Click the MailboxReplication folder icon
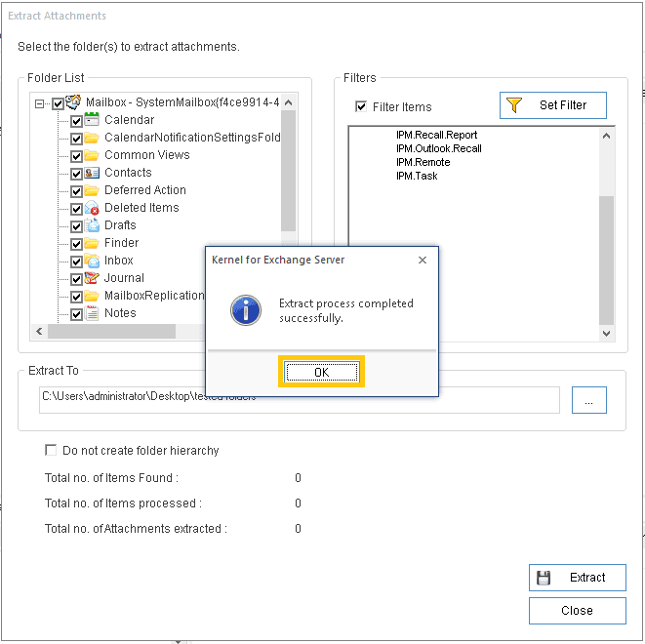Screen dimensions: 645x644 [92, 296]
